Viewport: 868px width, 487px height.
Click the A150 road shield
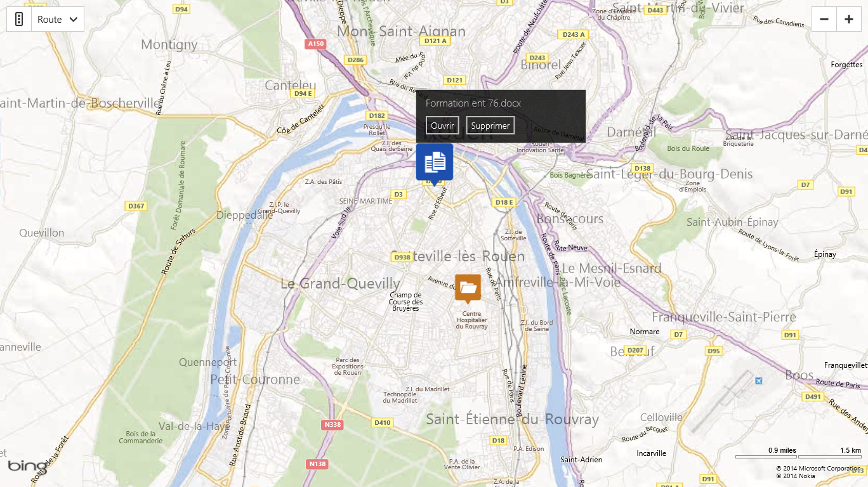click(x=315, y=44)
